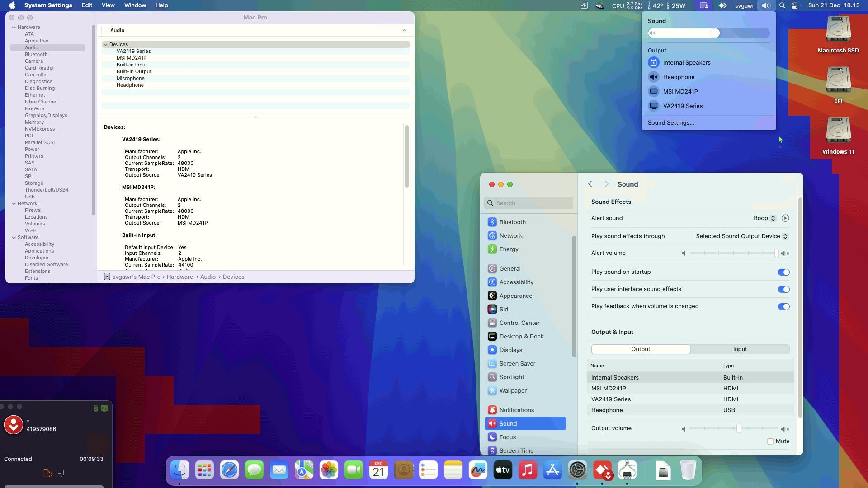Choose MSI MD241P in Sound popup
Image resolution: width=868 pixels, height=488 pixels.
click(708, 92)
